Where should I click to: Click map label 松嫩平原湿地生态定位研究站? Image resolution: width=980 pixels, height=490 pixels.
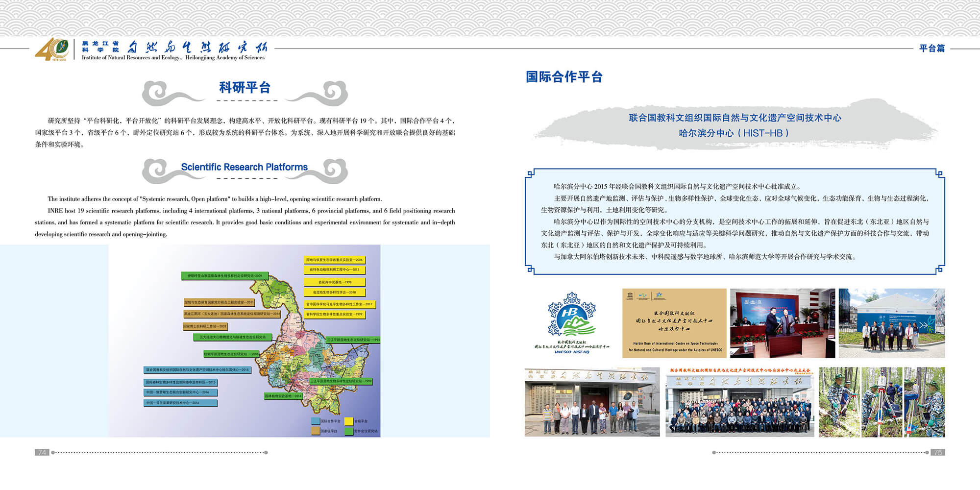231,354
